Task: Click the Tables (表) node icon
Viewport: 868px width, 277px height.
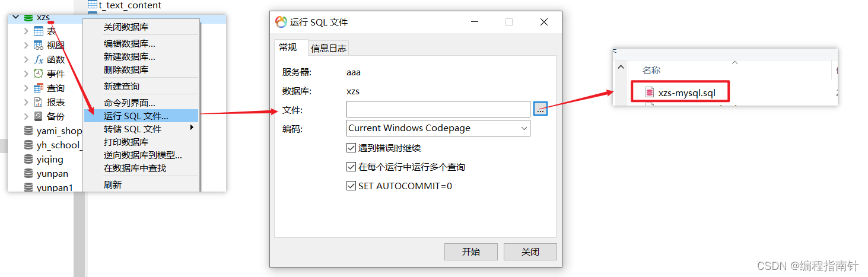Action: (39, 31)
